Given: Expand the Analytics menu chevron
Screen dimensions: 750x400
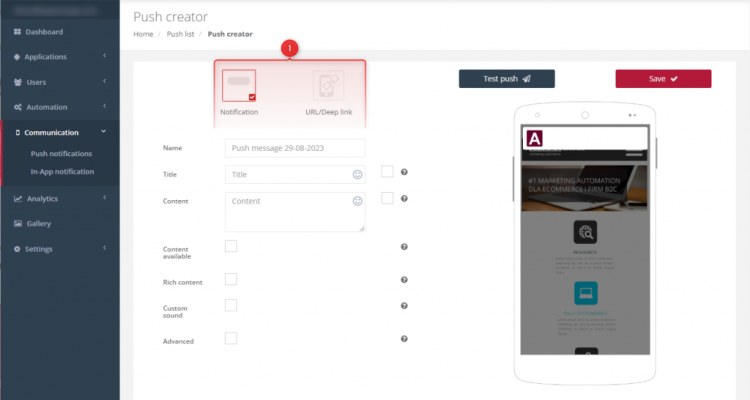Looking at the screenshot, I should click(x=104, y=198).
